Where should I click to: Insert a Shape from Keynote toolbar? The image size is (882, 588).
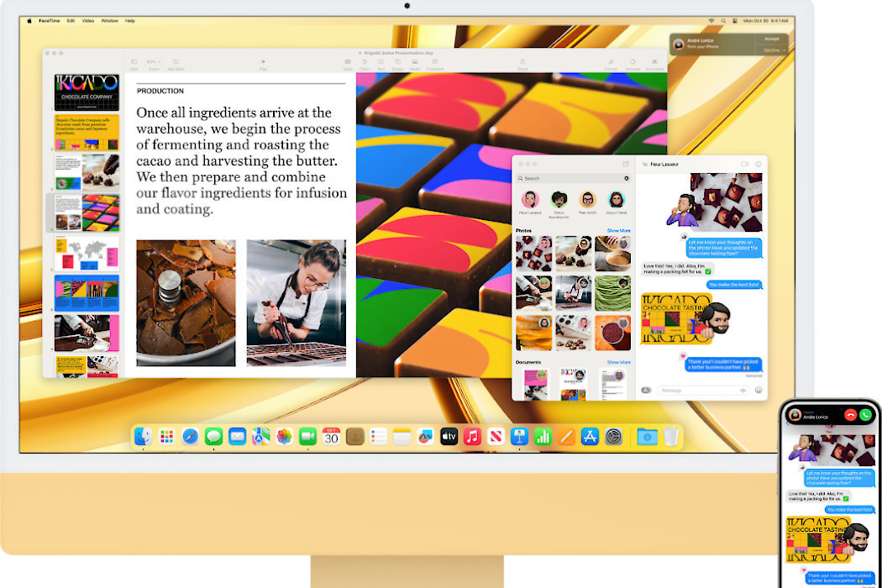396,62
